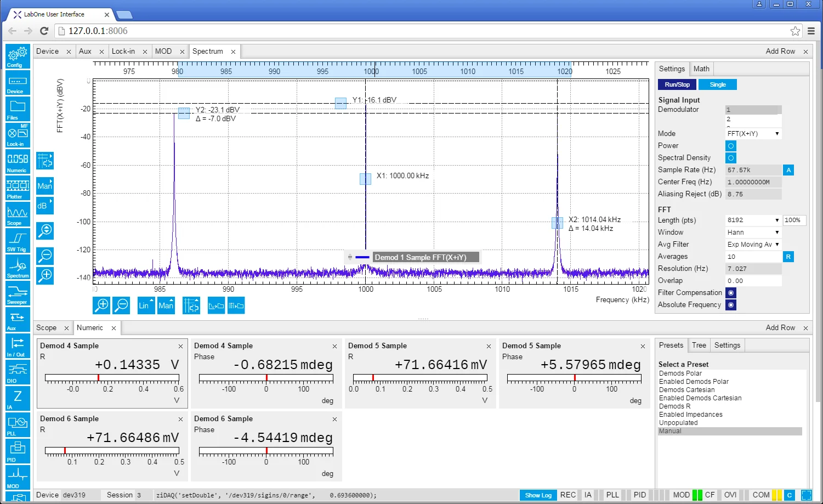Click the A auto button beside Sample Rate

788,170
